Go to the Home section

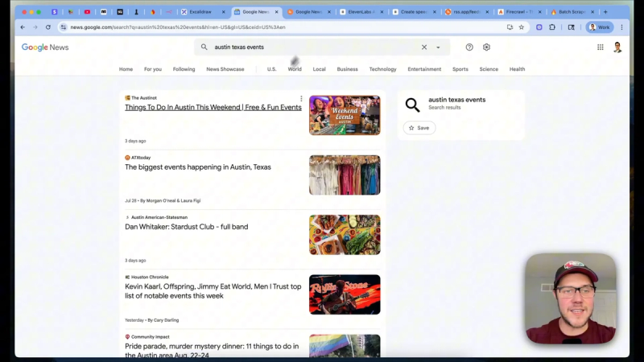[x=126, y=69]
